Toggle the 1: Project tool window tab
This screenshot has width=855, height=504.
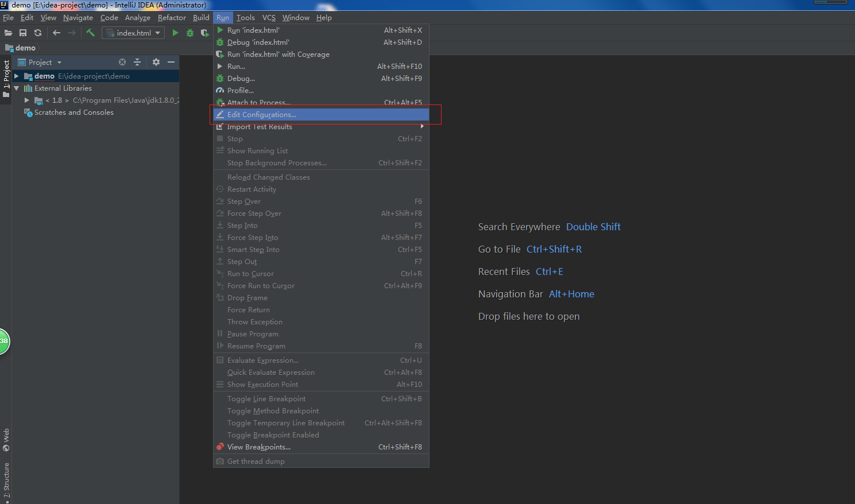(6, 78)
